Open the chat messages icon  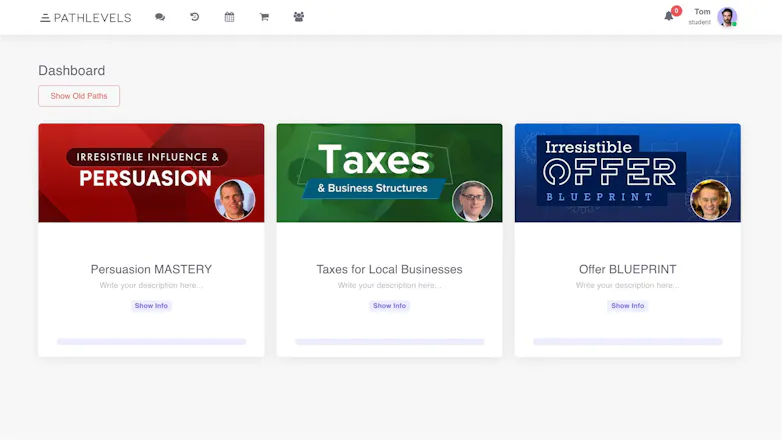click(x=160, y=17)
